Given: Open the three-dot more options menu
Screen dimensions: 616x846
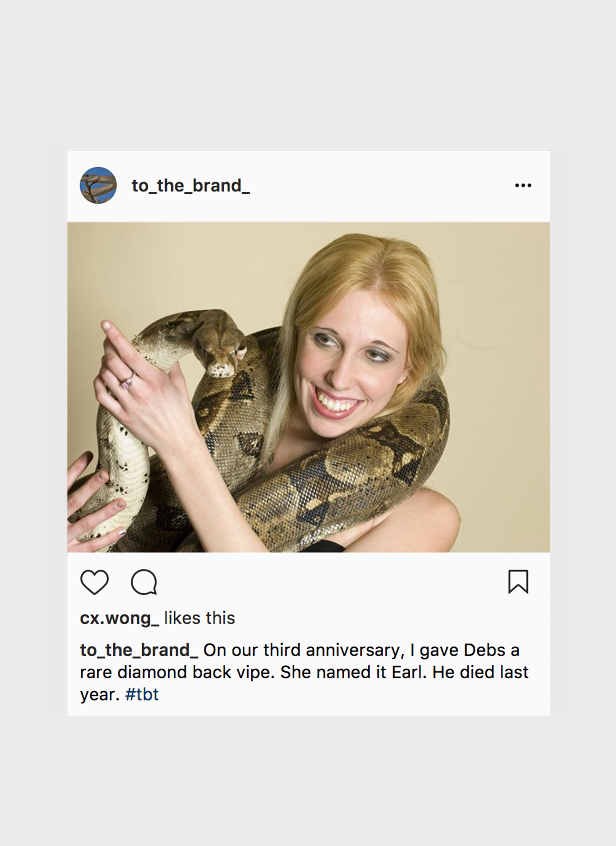Looking at the screenshot, I should click(x=523, y=186).
